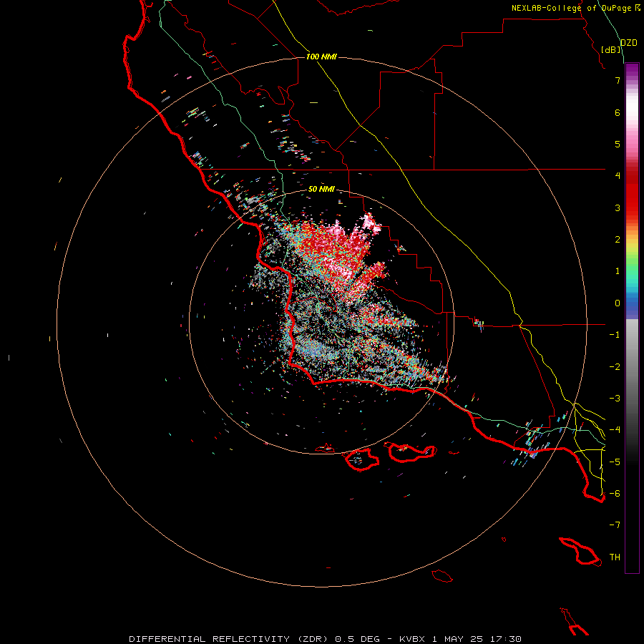Click the "1" tick label on the scale
The width and height of the screenshot is (644, 644).
(618, 271)
